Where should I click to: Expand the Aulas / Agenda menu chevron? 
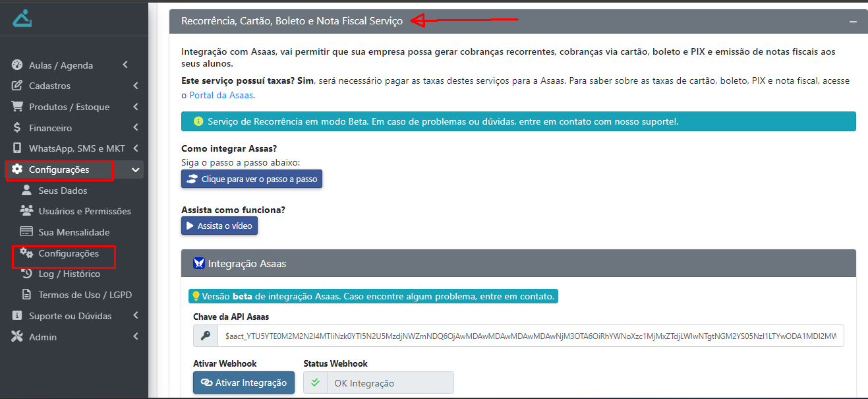pyautogui.click(x=125, y=65)
